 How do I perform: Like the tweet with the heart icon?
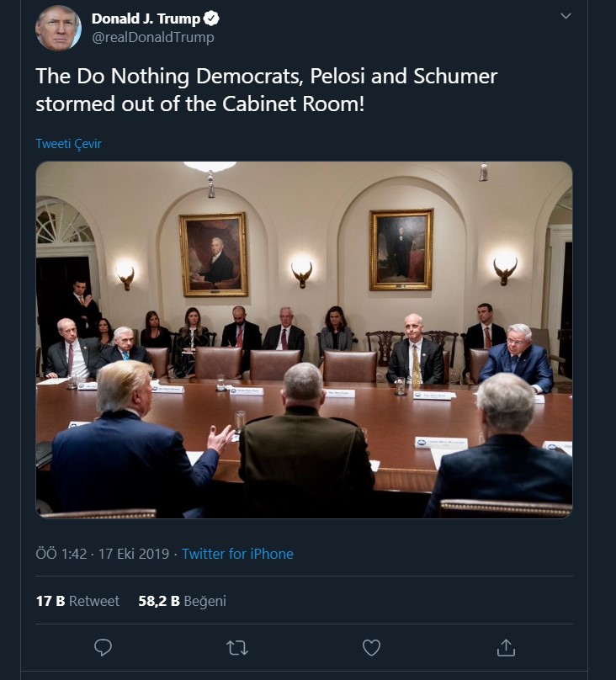click(371, 647)
